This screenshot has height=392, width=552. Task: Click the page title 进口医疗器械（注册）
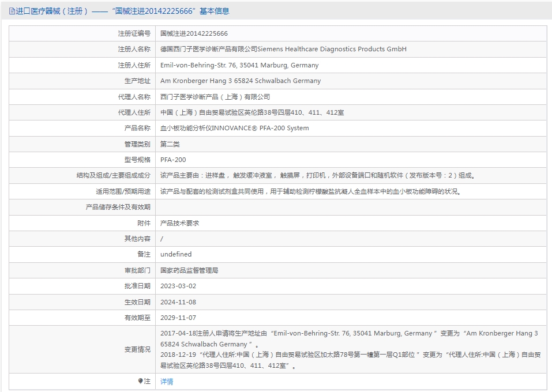52,12
